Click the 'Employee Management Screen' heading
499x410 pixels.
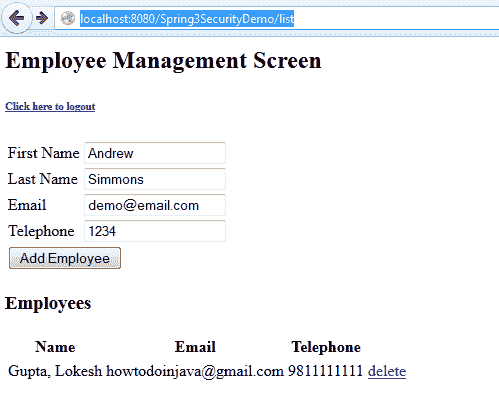(x=163, y=61)
